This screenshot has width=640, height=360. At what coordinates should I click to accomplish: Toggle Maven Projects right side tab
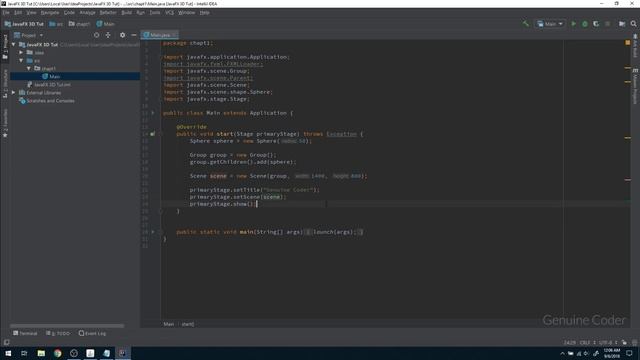click(635, 86)
